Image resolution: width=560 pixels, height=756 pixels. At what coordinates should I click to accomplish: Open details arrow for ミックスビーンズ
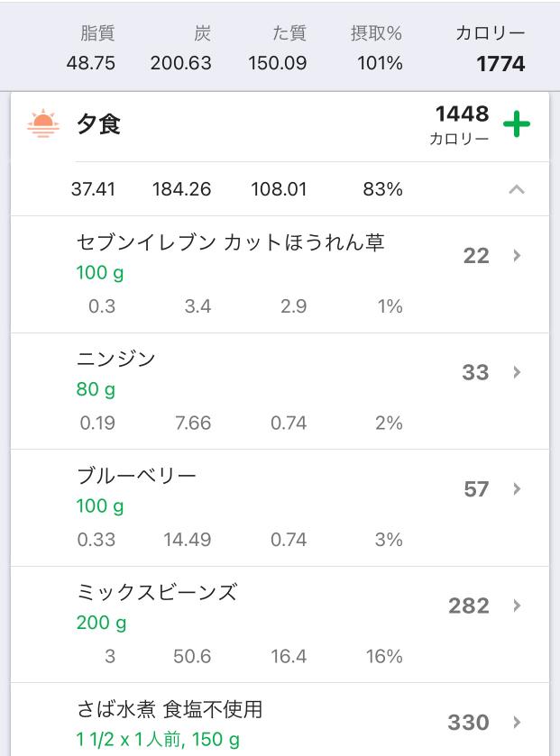[x=517, y=606]
